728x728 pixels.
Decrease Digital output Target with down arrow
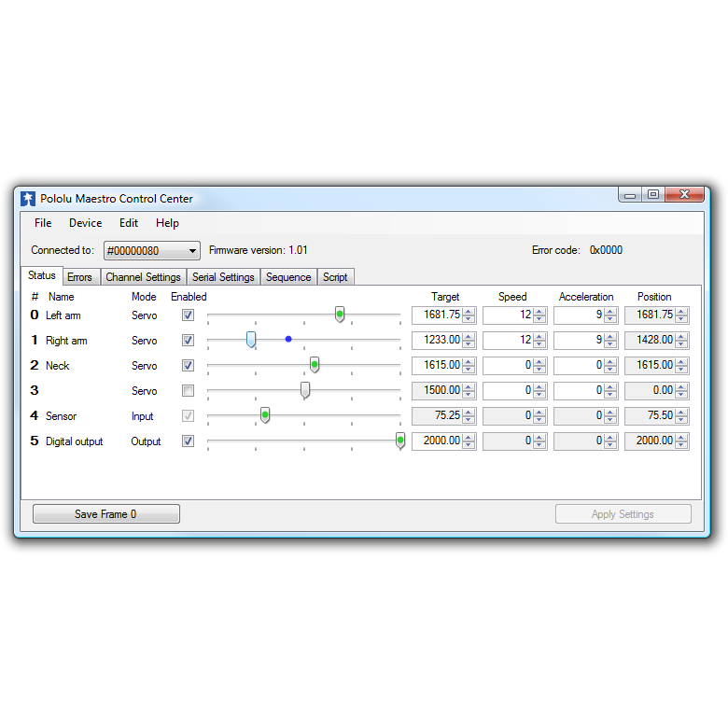click(469, 444)
